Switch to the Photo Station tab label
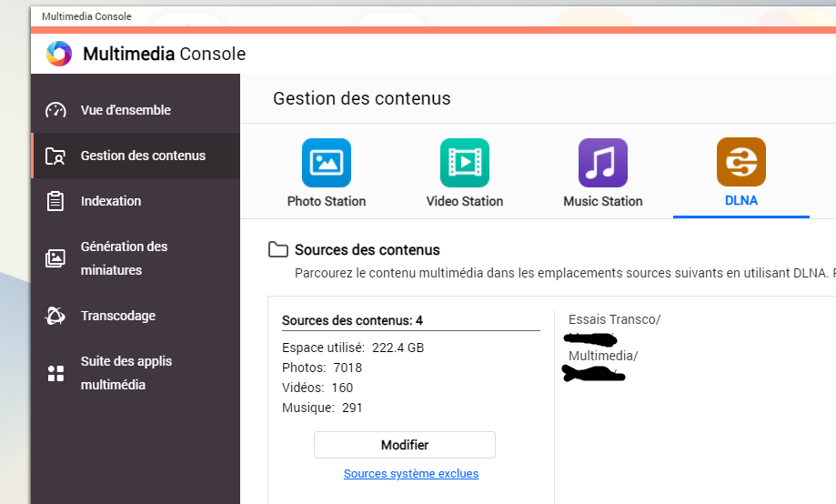Image resolution: width=836 pixels, height=504 pixels. (x=327, y=201)
